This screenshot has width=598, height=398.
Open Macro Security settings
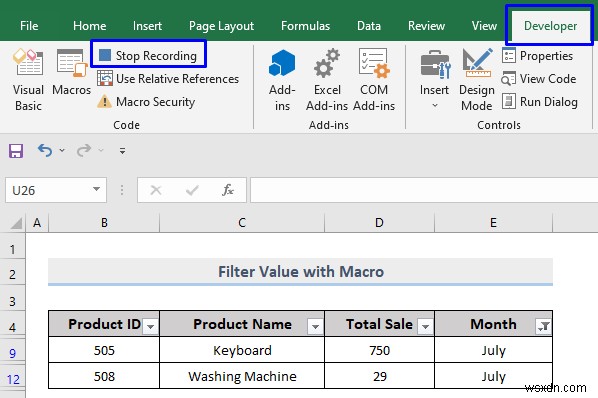[x=146, y=101]
